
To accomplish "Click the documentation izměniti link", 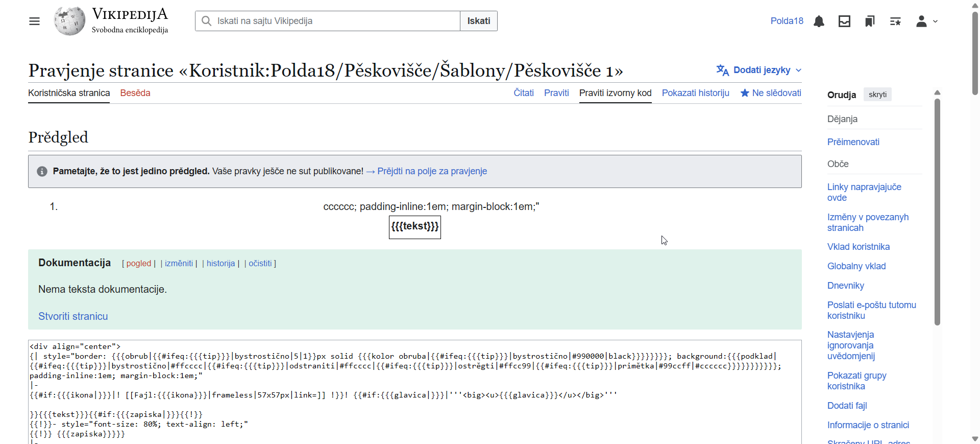I will (x=179, y=263).
